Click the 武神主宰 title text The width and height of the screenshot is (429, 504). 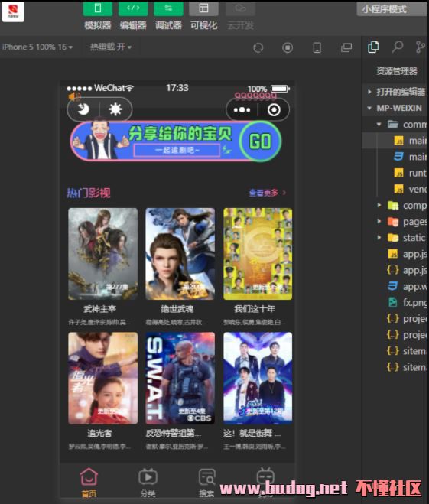[99, 309]
